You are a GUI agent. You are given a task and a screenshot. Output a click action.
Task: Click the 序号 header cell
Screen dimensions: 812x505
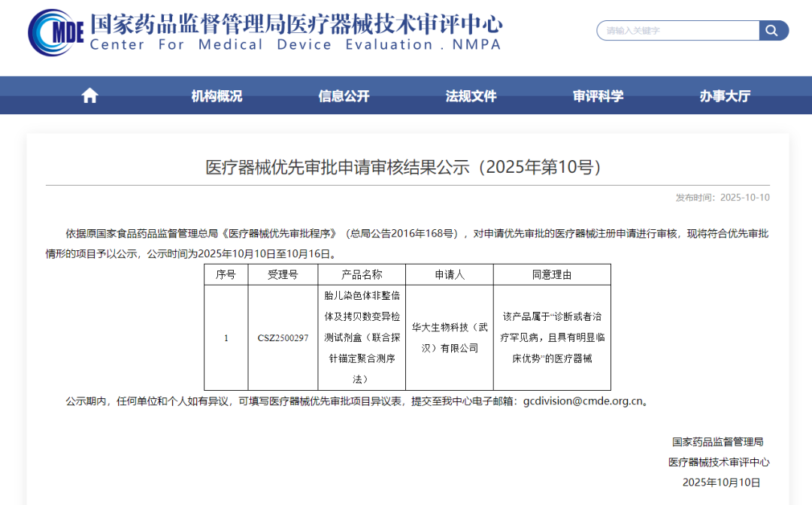point(226,274)
